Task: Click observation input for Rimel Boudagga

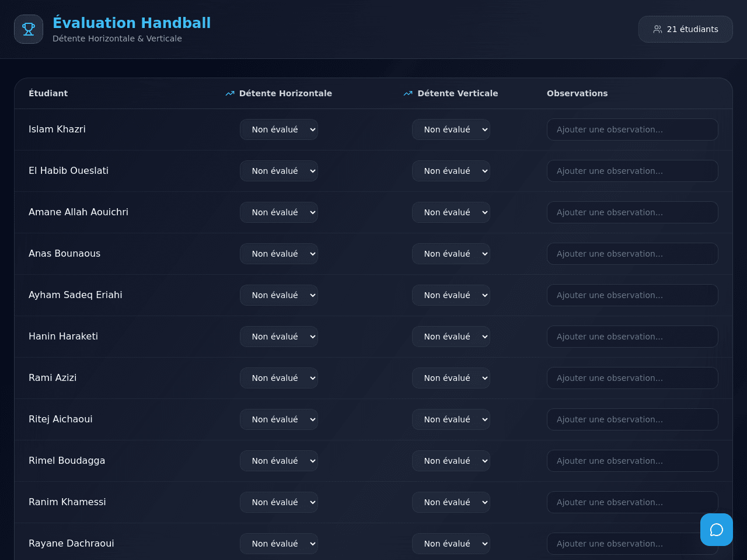Action: click(633, 461)
